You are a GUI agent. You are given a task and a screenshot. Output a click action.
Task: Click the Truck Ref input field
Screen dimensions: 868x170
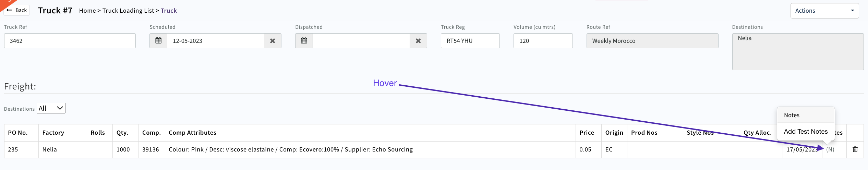[70, 41]
